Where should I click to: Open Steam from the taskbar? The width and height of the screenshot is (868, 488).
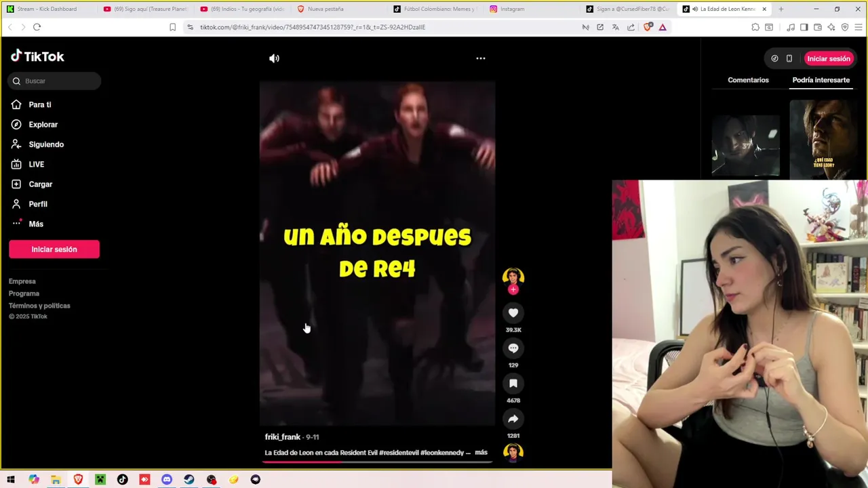(189, 479)
